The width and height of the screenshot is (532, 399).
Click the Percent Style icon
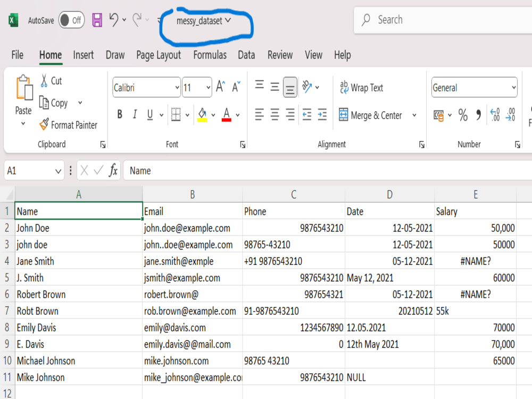point(463,115)
